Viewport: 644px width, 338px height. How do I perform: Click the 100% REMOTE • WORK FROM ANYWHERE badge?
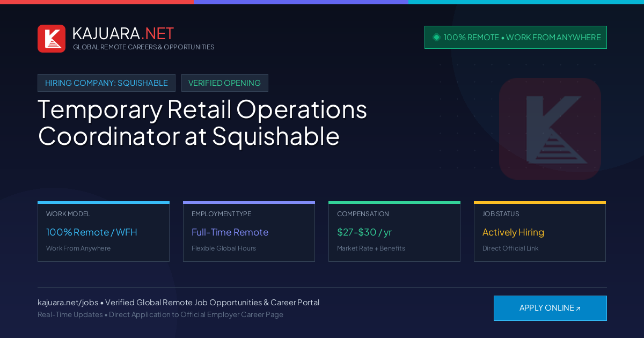(x=516, y=38)
